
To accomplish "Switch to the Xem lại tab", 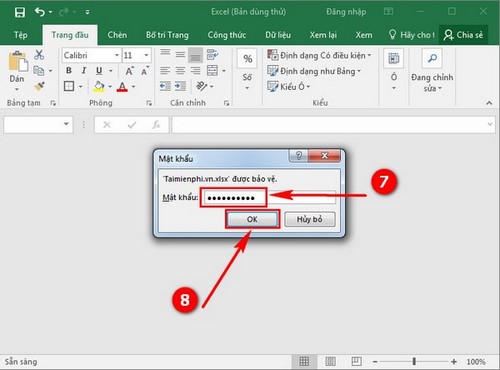I will point(323,35).
